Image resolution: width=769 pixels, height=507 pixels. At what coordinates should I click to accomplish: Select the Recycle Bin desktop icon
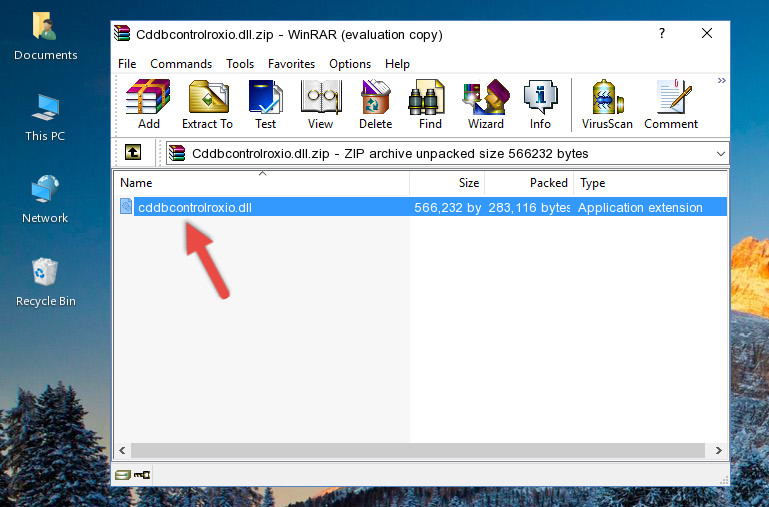tap(46, 282)
